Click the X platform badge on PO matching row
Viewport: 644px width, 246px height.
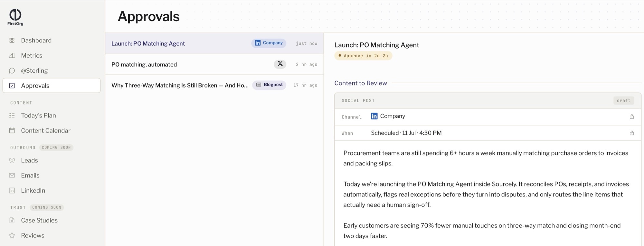pos(280,64)
